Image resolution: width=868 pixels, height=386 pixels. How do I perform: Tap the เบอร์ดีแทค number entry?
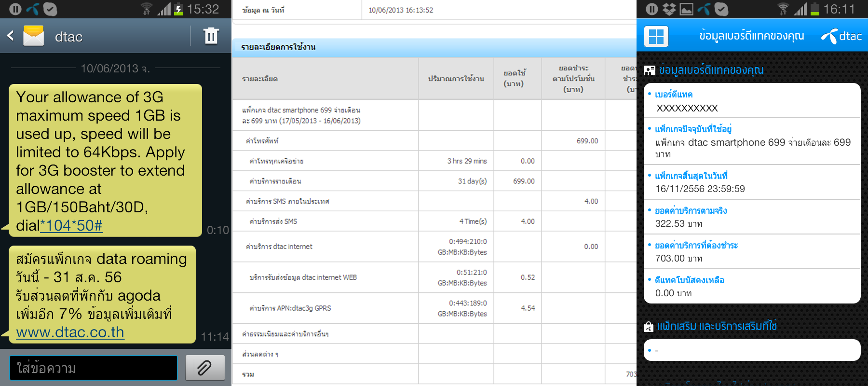click(752, 101)
